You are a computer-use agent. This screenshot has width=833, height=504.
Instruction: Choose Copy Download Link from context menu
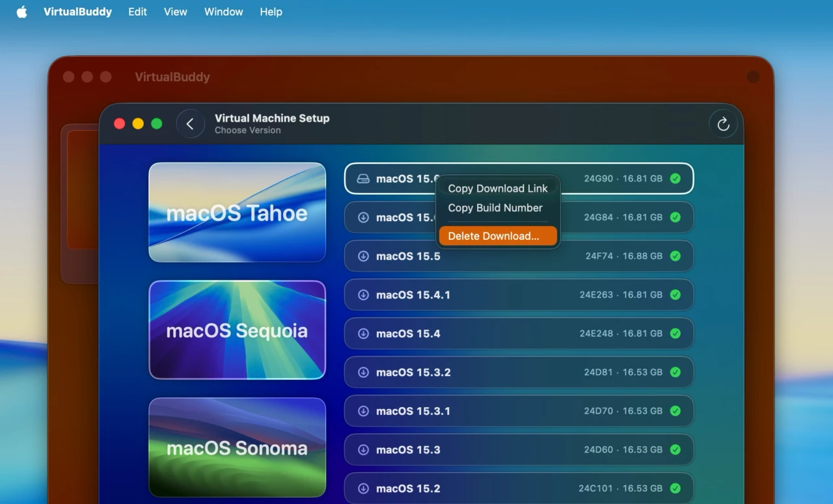(x=497, y=189)
